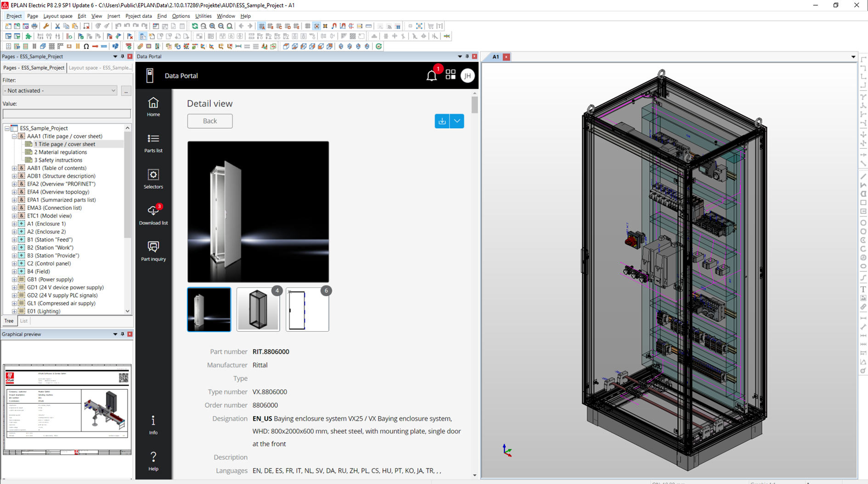Toggle auto-hide pin on the Graphical preview panel
This screenshot has height=484, width=868.
(x=123, y=334)
